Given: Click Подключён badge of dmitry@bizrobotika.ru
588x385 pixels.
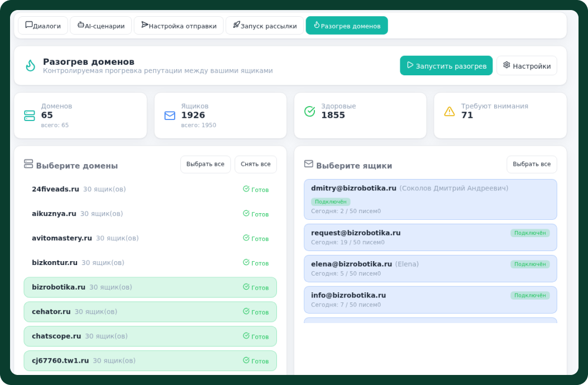Looking at the screenshot, I should [331, 201].
